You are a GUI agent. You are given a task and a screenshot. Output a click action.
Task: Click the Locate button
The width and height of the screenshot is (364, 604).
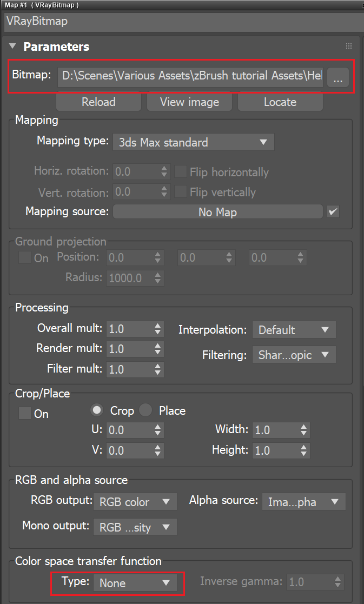(280, 102)
